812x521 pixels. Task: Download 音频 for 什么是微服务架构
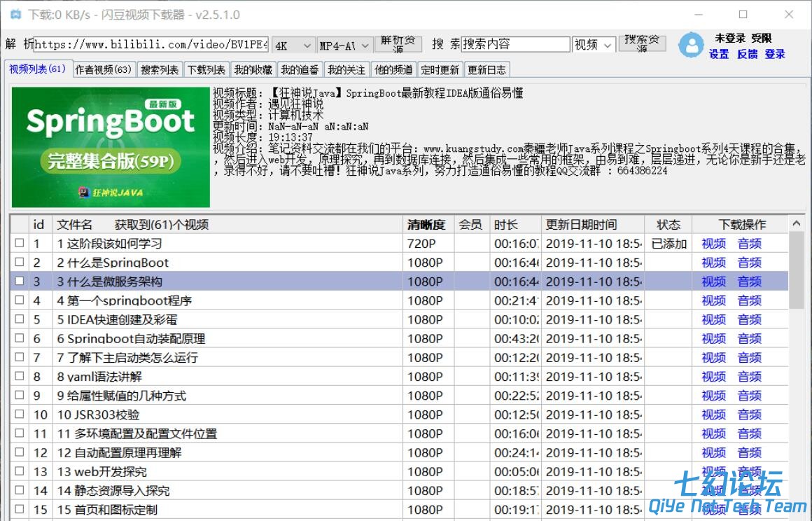(x=749, y=282)
